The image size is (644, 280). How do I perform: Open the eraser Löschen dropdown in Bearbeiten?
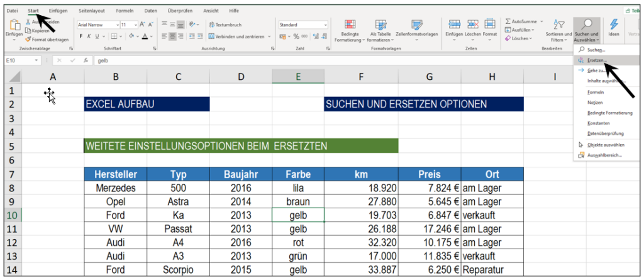click(x=518, y=38)
